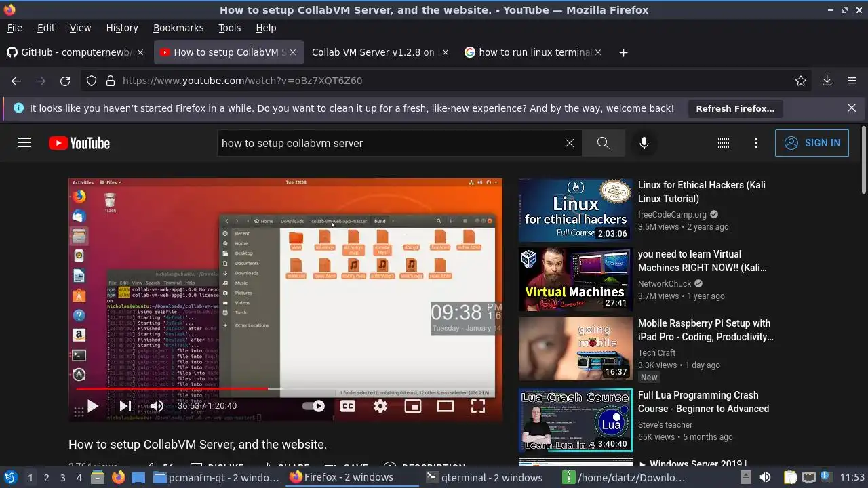This screenshot has width=868, height=488.
Task: Open a new browser tab
Action: coord(623,52)
